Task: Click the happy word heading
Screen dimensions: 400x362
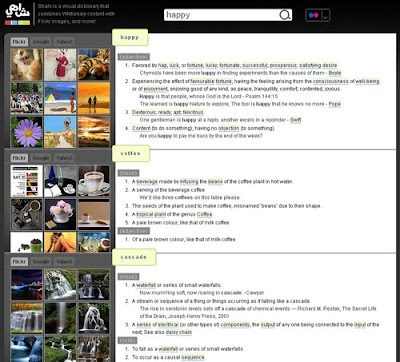Action: coord(130,37)
